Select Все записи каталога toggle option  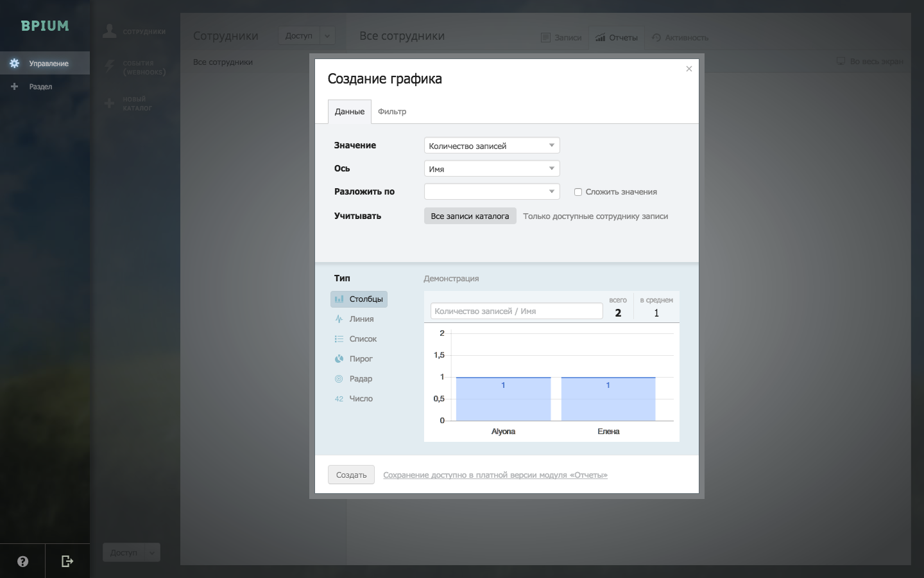point(470,216)
